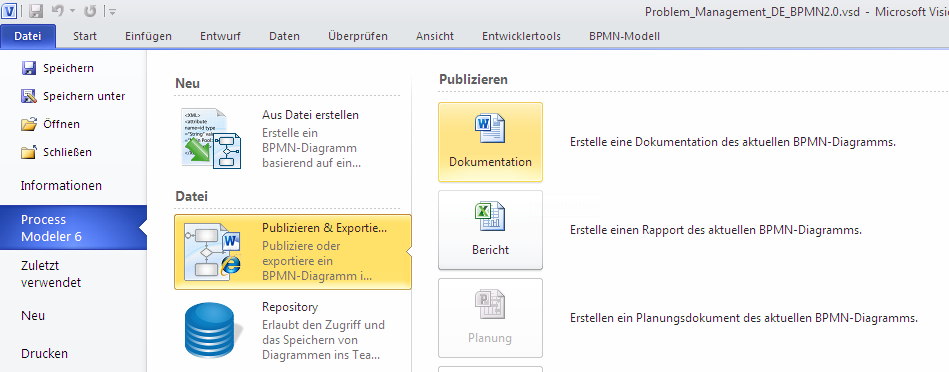Screen dimensions: 949x372
Task: Switch to the BPMN-Modell ribbon tab
Action: click(624, 36)
